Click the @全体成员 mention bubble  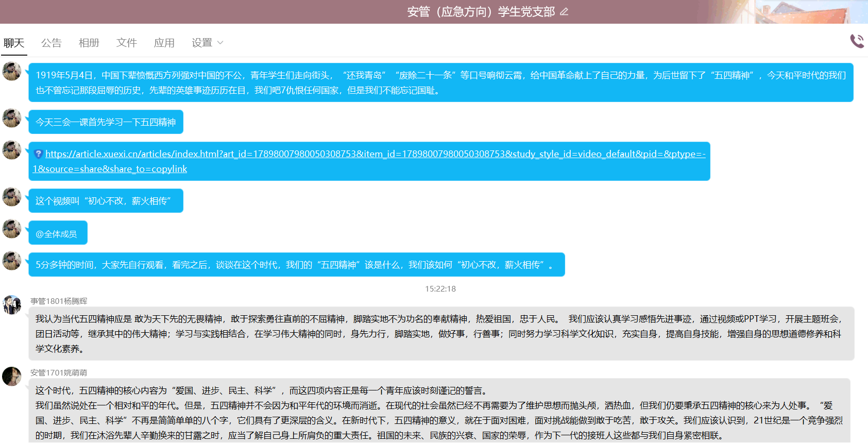[57, 234]
